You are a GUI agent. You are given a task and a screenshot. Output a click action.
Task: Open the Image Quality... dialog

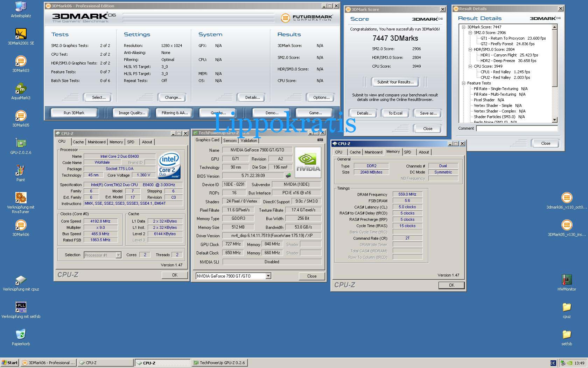[132, 113]
